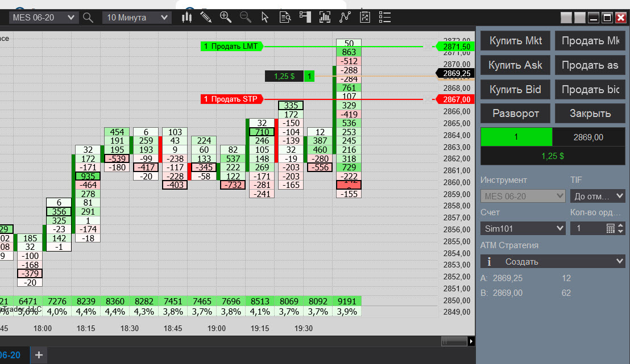
Task: Open the strategies icon
Action: point(365,17)
